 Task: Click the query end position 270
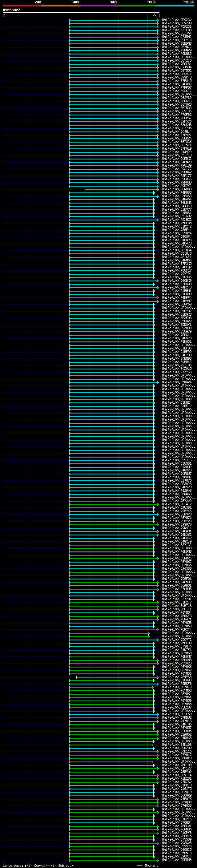(155, 15)
